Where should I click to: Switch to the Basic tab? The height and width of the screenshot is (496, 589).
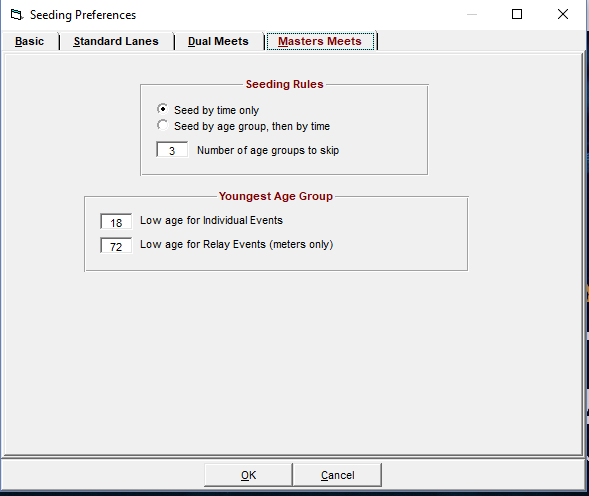point(29,41)
